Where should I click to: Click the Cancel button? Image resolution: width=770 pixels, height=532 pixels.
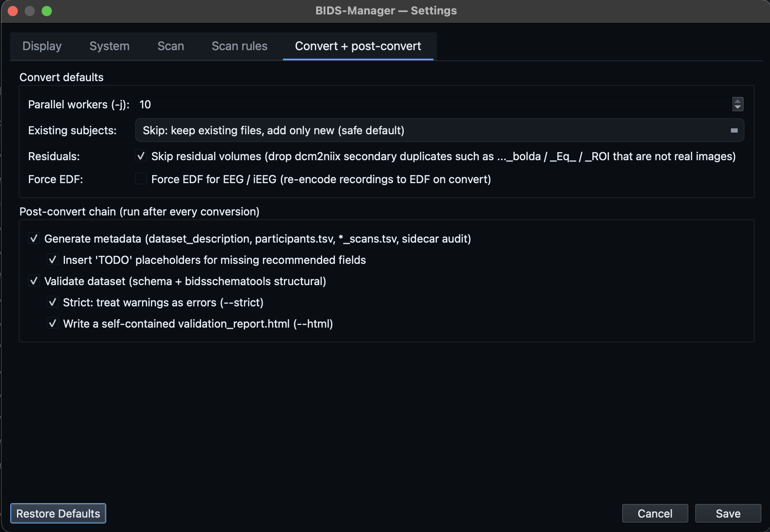click(655, 513)
